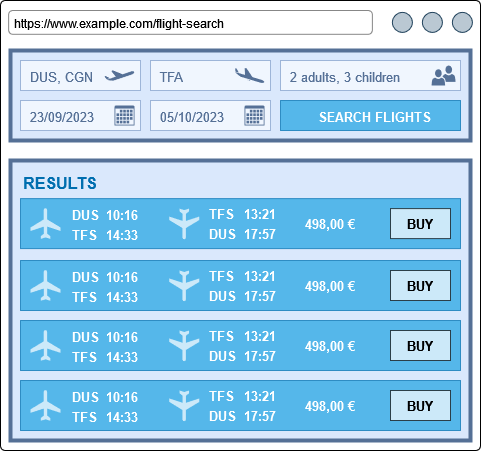Focus the browser URL address bar

[x=190, y=23]
